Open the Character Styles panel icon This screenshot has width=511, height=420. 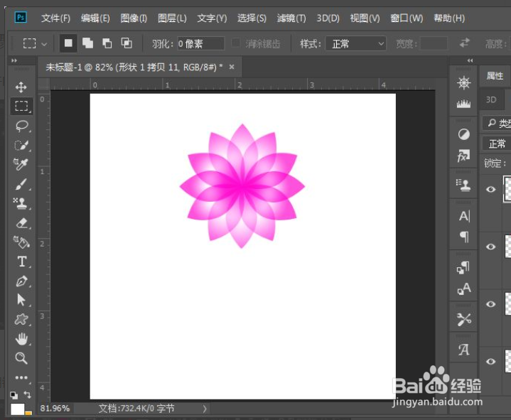(x=464, y=289)
